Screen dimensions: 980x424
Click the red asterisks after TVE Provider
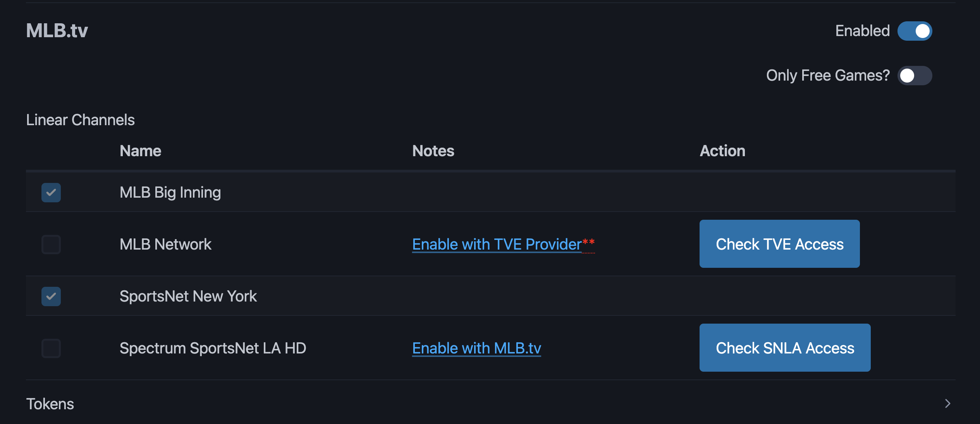click(x=589, y=243)
